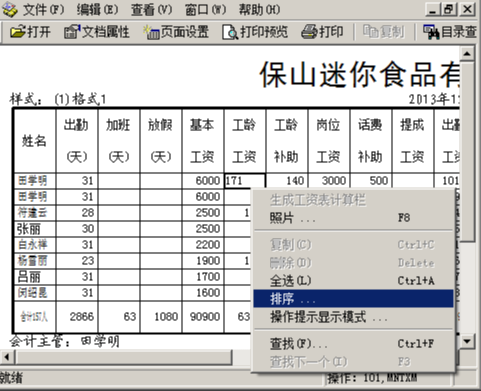Image resolution: width=481 pixels, height=391 pixels.
Task: Click the total 2866 in the summary row
Action: [82, 317]
